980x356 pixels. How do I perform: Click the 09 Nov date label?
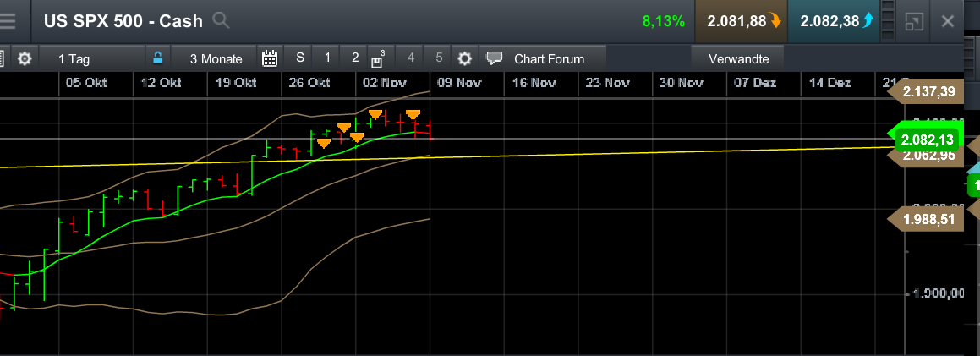coord(459,82)
